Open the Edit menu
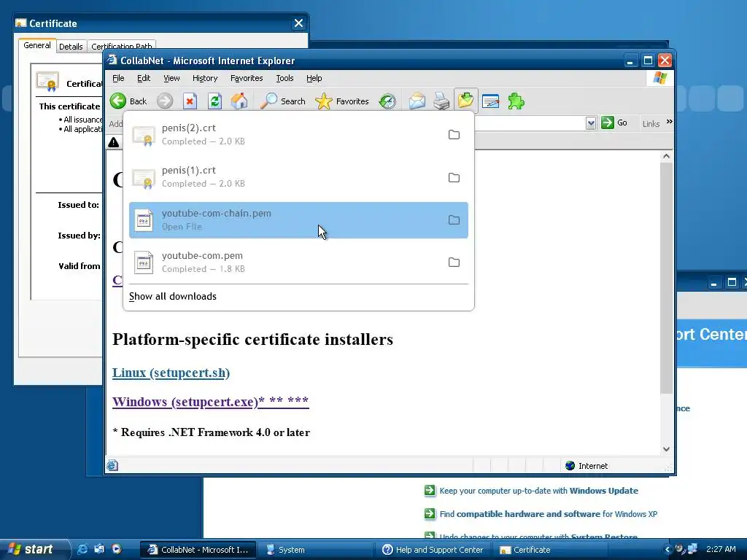The image size is (747, 560). [x=144, y=78]
